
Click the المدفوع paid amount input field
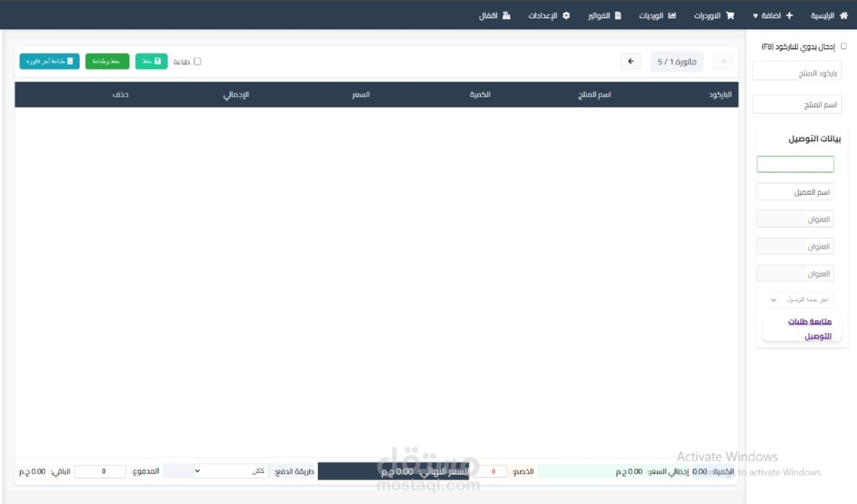pos(100,471)
